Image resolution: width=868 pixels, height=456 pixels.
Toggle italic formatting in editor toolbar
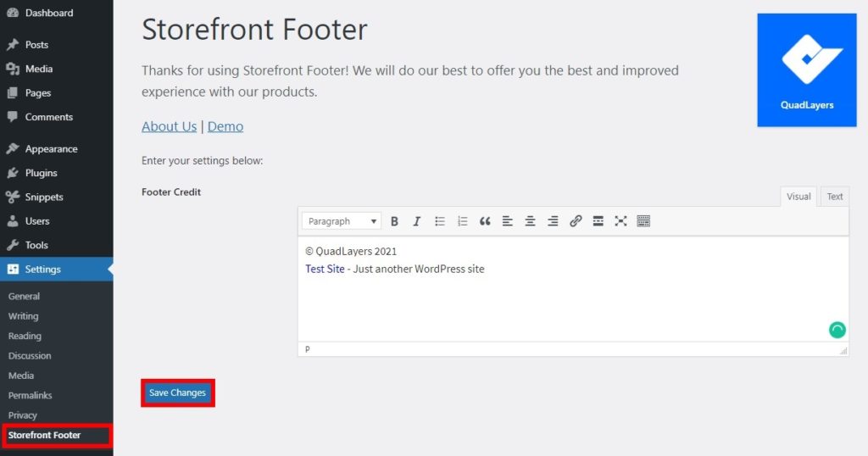(x=417, y=221)
